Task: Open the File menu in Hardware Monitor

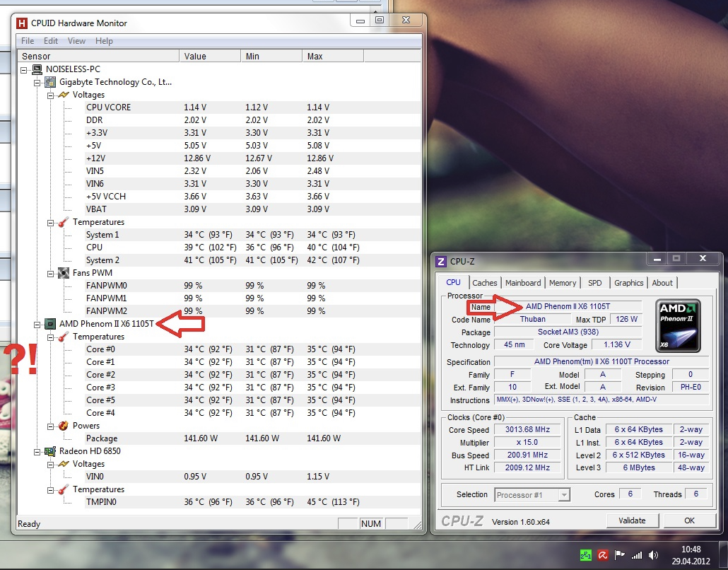Action: click(28, 41)
